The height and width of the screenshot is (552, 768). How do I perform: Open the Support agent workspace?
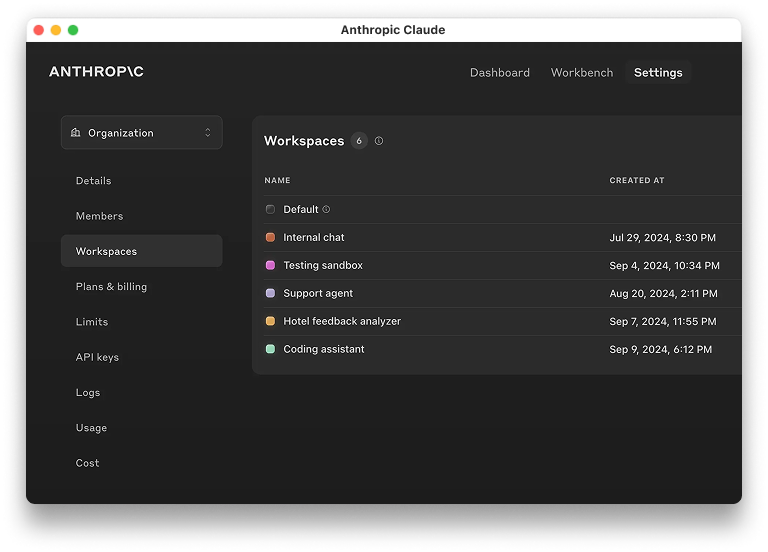pos(318,293)
